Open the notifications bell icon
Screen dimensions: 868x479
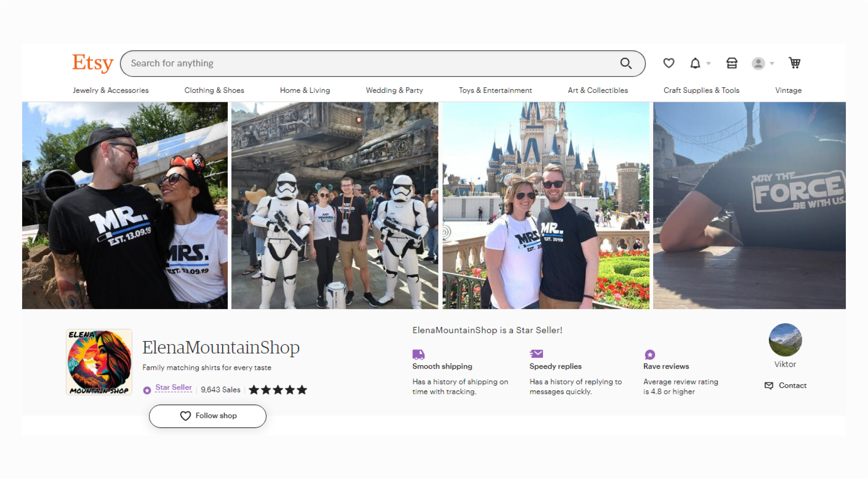695,63
